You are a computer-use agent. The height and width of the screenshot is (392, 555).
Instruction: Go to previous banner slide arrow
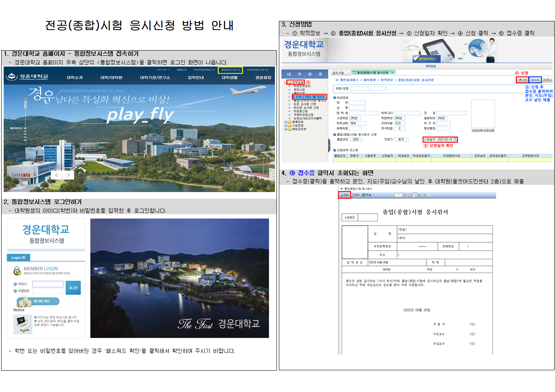[x=57, y=175]
